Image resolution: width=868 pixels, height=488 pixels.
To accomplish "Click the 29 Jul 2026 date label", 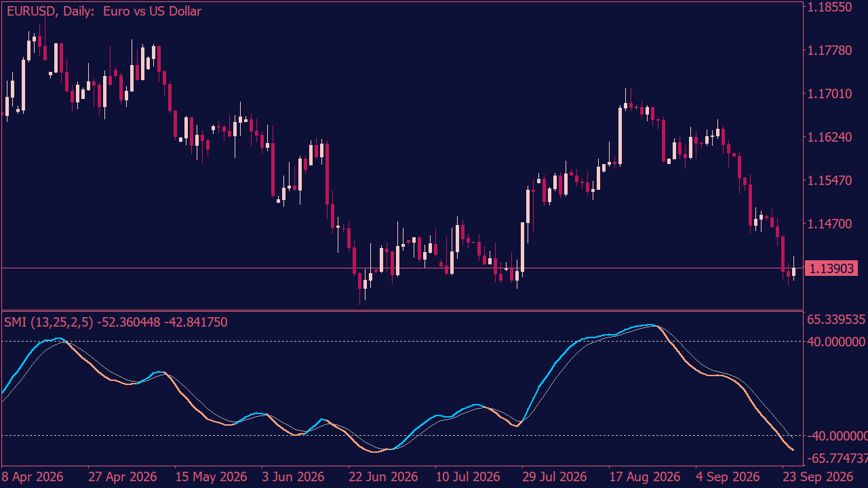I will point(554,476).
